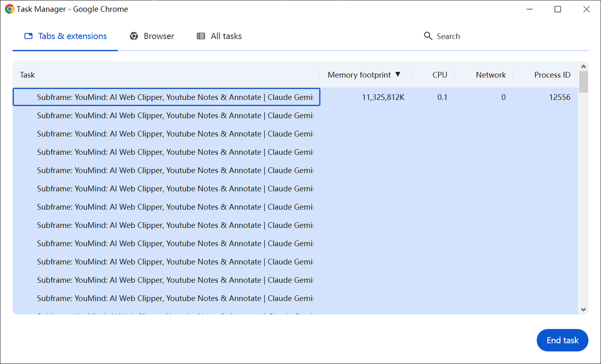Click the memory value 11,325,812K
The image size is (601, 364).
(383, 97)
